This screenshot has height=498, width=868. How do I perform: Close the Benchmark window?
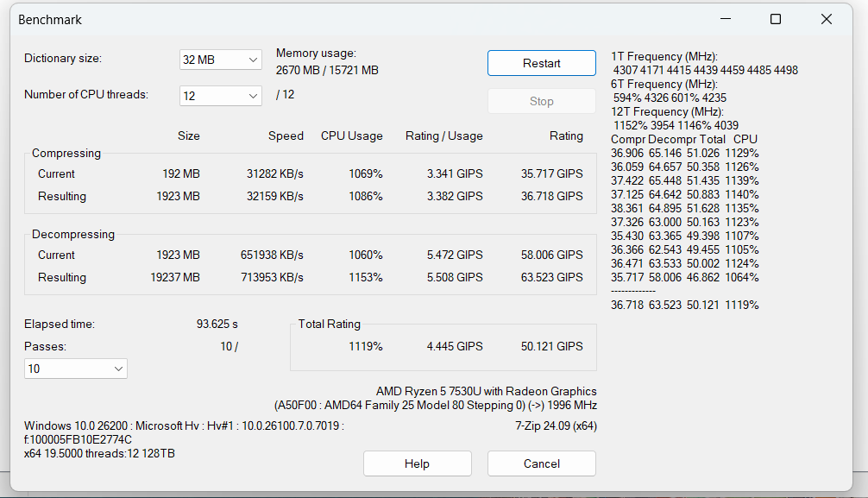[827, 19]
